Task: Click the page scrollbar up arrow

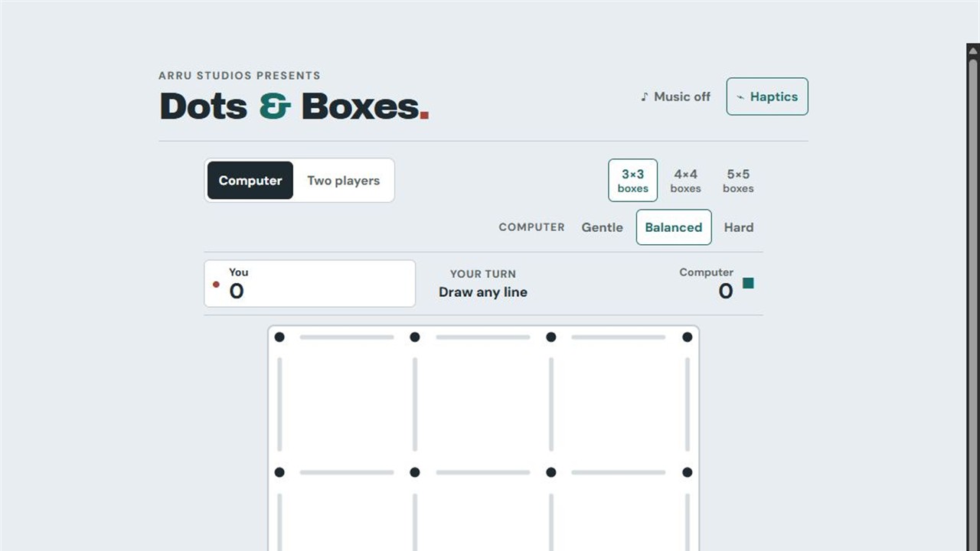Action: pos(973,51)
